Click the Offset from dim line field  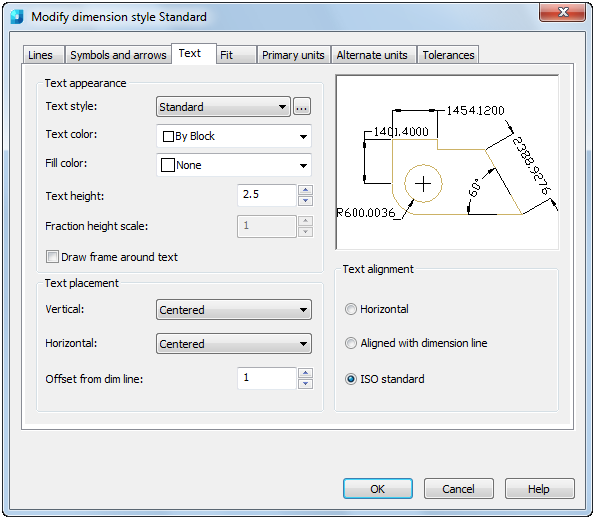tap(267, 378)
